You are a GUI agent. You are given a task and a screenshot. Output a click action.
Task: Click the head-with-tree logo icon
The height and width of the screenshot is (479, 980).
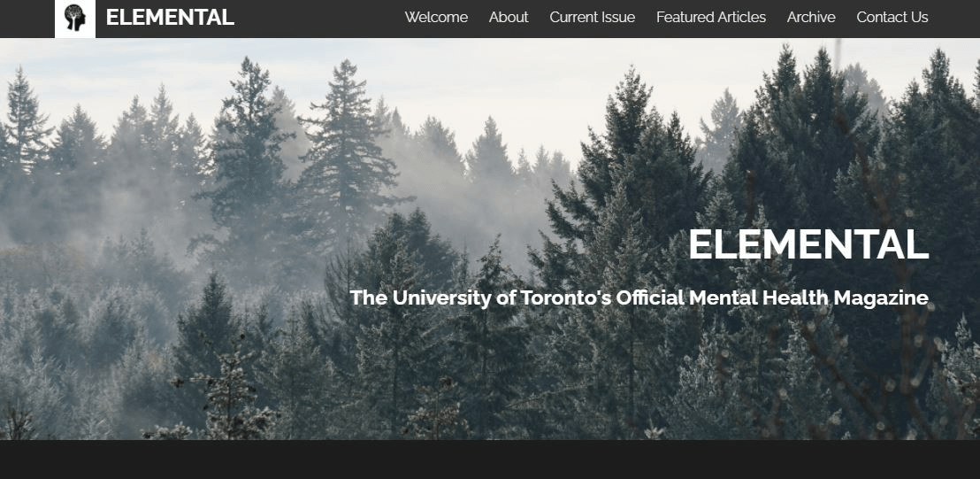(x=75, y=18)
